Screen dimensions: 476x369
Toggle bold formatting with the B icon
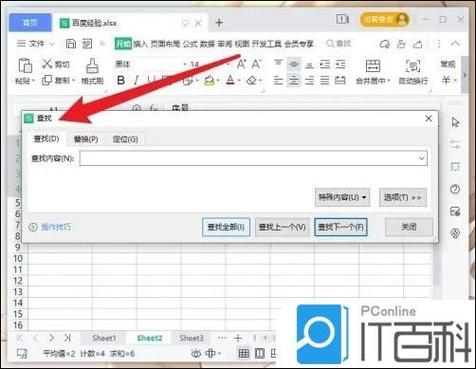click(121, 80)
